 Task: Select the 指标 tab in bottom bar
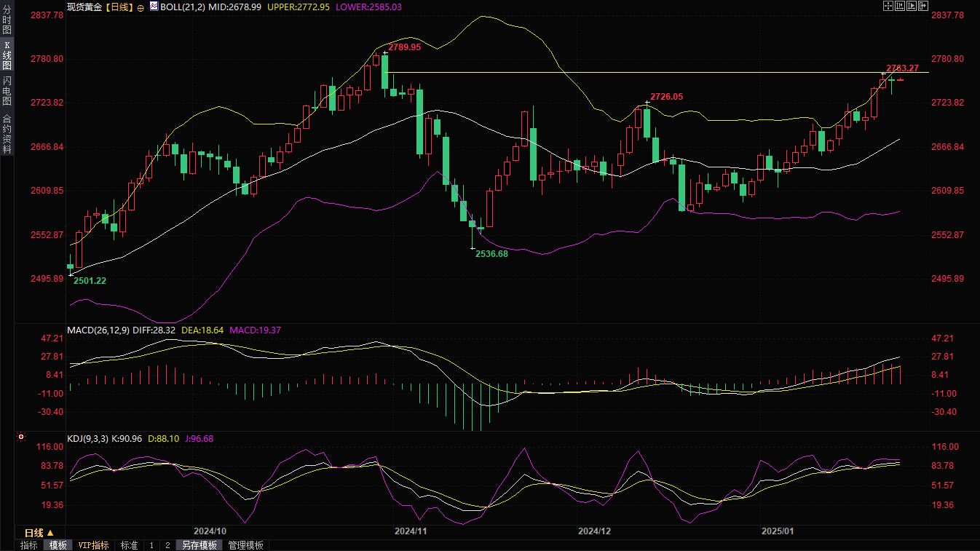[29, 545]
